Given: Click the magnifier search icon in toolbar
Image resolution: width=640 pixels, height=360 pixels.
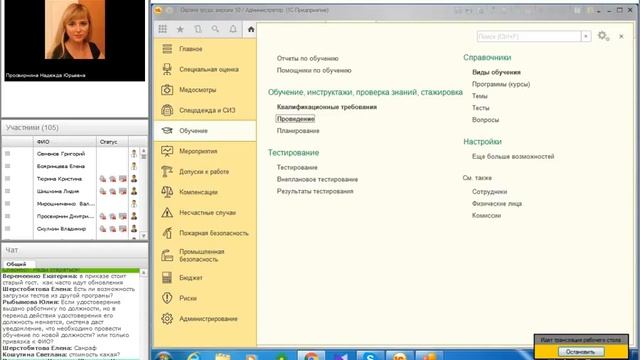Looking at the screenshot, I should tap(215, 29).
